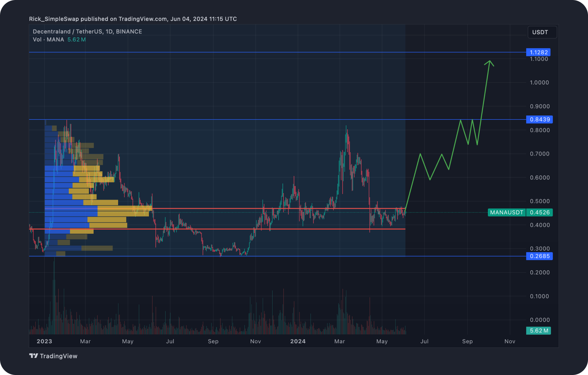Viewport: 588px width, 375px height.
Task: Click the green MANAUSDT 0.4526 price tag
Action: point(520,212)
